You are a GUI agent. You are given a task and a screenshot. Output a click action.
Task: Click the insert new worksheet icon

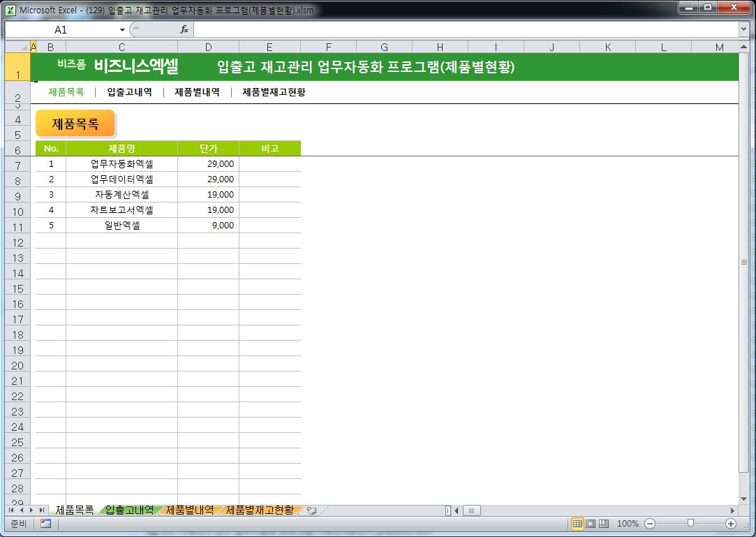[x=312, y=510]
